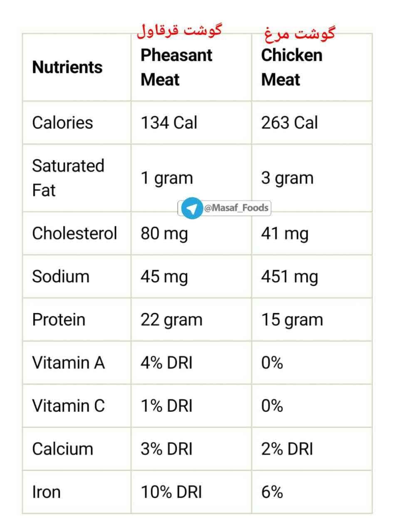Select the 451 mg sodium value
Viewport: 394px width, 532px height.
pos(290,277)
